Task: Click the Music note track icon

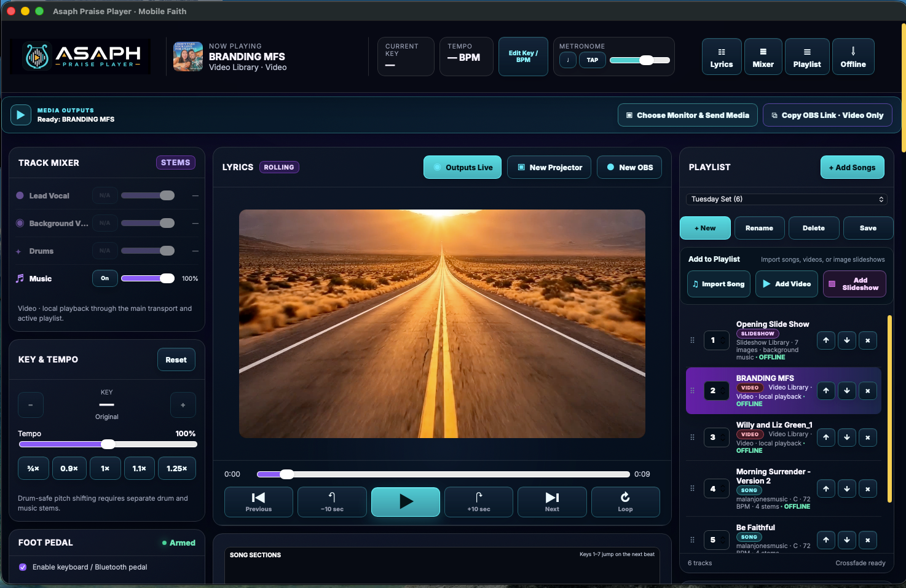Action: (x=20, y=278)
